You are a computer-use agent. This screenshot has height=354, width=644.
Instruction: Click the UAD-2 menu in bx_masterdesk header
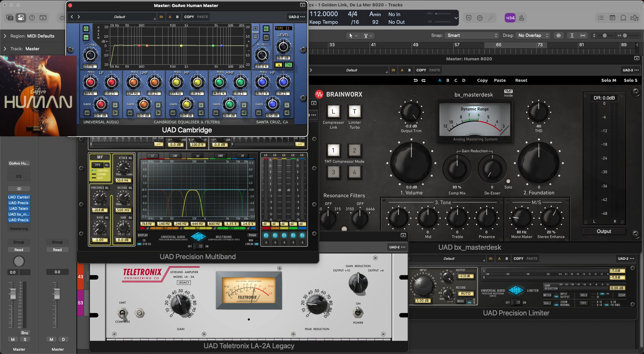(631, 70)
